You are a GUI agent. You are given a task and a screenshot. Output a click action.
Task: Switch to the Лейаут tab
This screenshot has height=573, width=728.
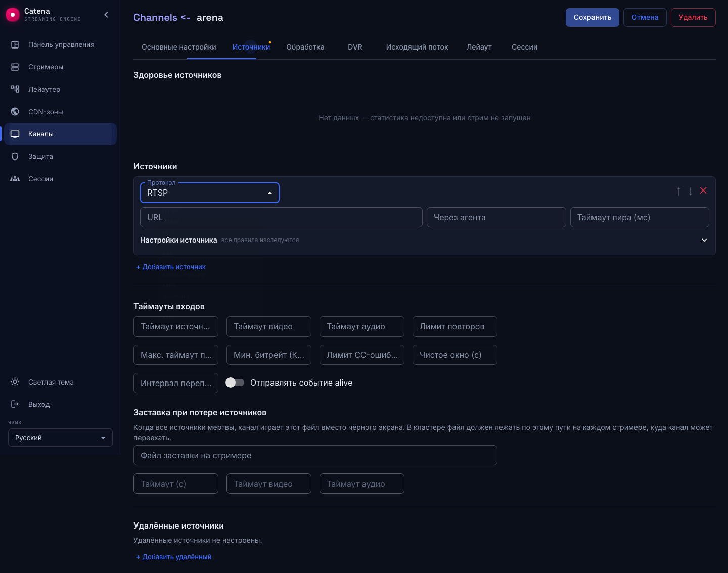coord(479,47)
